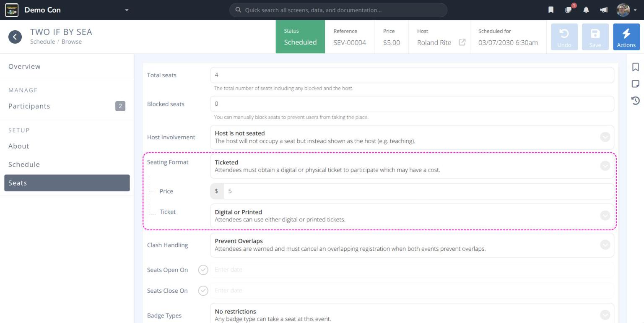Select the Seats section
644x323 pixels.
67,183
